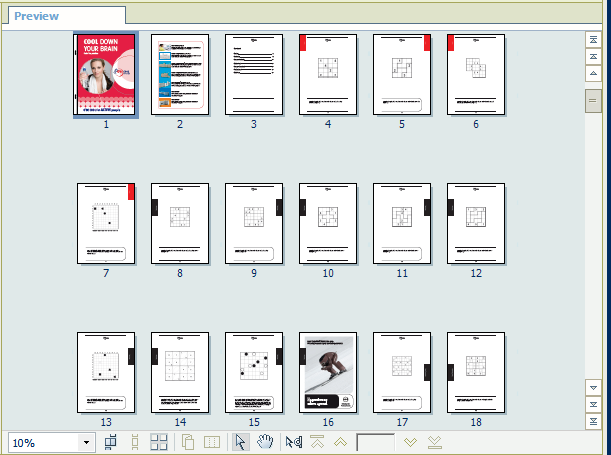Select page 1 cover thumbnail

pyautogui.click(x=106, y=74)
